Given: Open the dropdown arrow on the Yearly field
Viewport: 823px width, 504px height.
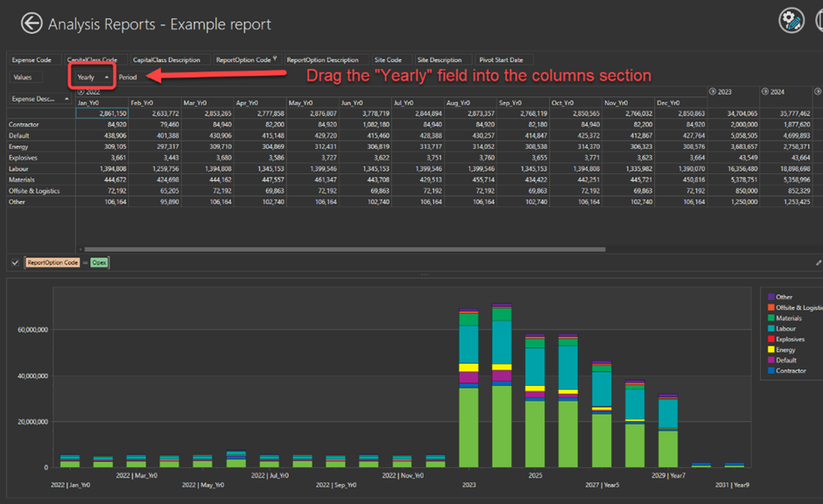Looking at the screenshot, I should [x=105, y=77].
